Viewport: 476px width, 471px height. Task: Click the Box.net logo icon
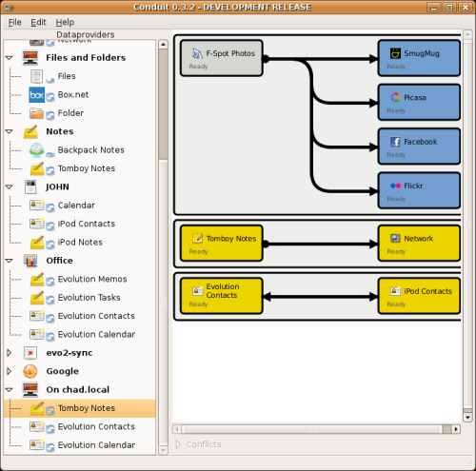point(36,95)
